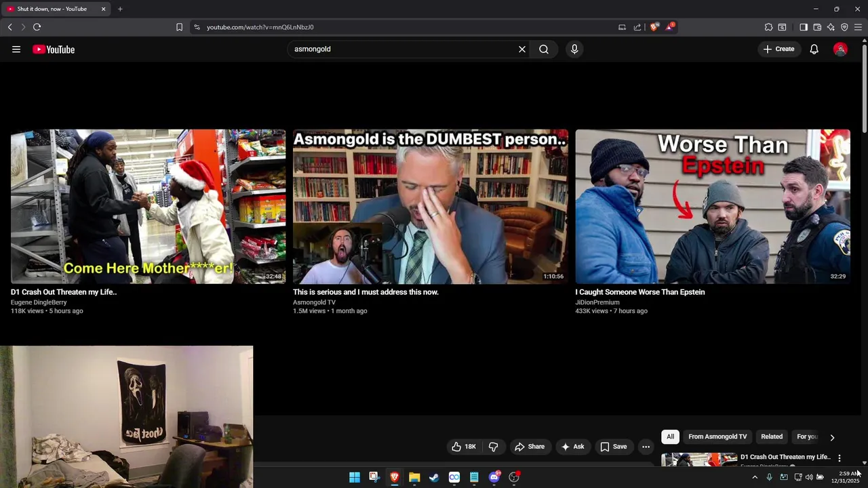Select the 'From Asmongold TV' chip
This screenshot has width=868, height=488.
pos(717,436)
